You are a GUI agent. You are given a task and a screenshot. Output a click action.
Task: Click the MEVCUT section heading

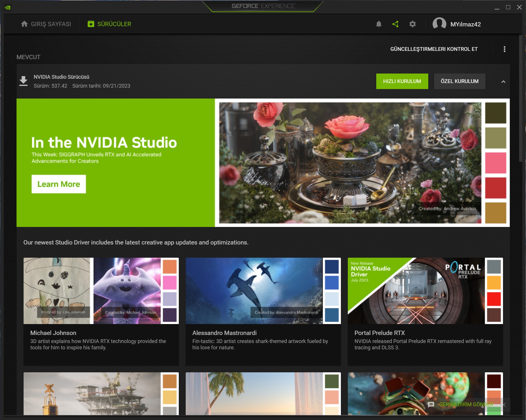point(28,57)
